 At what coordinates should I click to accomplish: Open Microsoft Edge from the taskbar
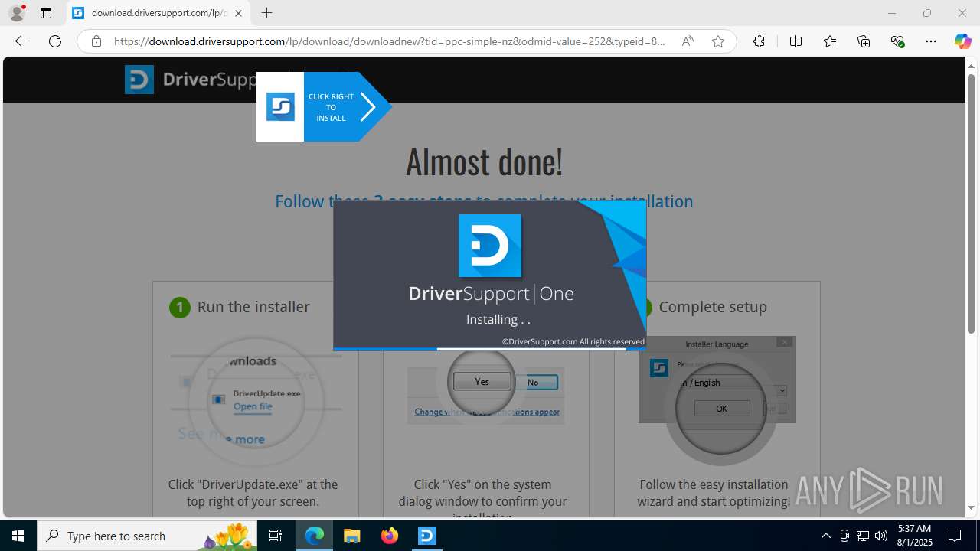point(315,536)
